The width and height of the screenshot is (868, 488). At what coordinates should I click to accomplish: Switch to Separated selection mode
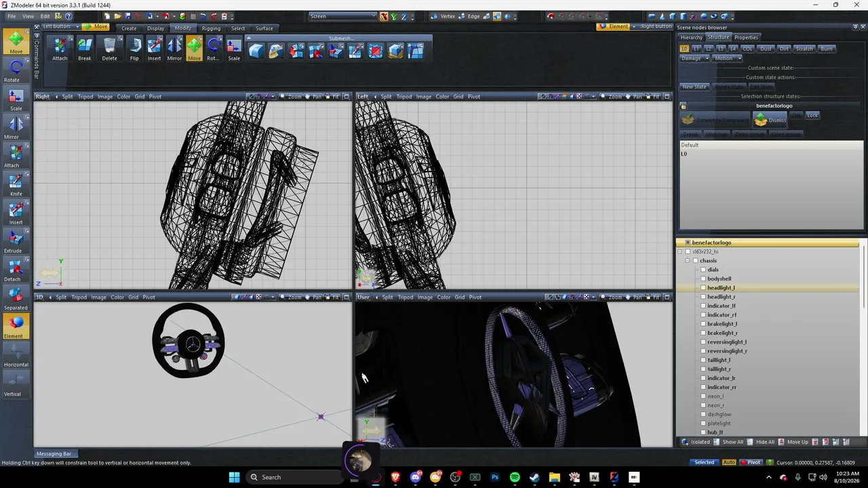[x=16, y=298]
